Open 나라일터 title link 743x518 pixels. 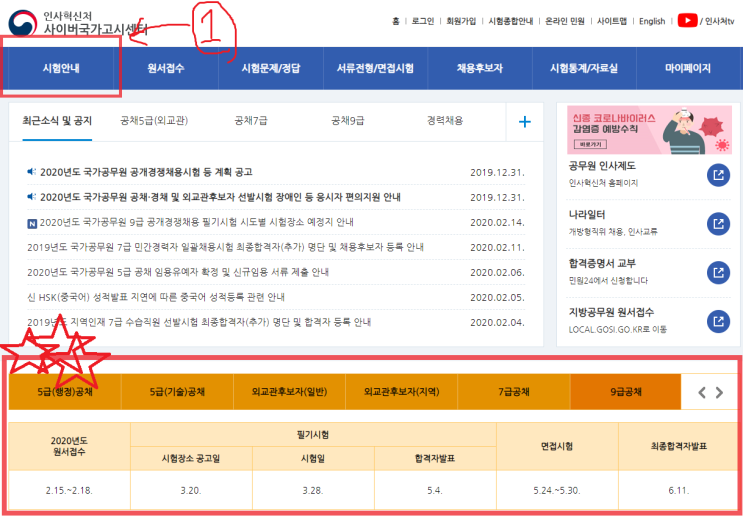[x=587, y=215]
